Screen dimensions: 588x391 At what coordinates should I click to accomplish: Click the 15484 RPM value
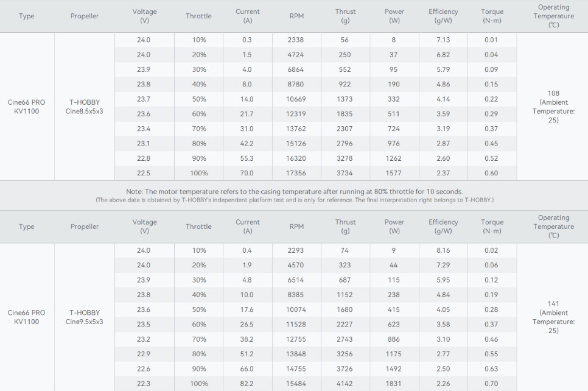296,384
